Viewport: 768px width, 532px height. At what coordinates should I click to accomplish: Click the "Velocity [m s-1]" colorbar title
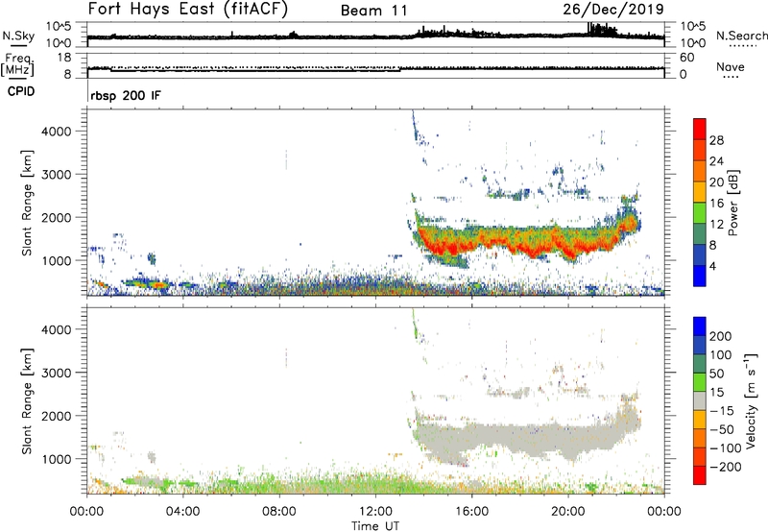(751, 400)
